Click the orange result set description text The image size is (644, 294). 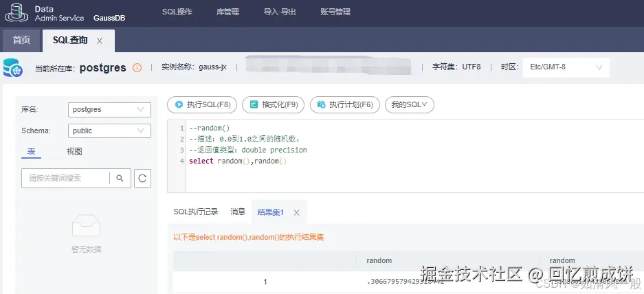pyautogui.click(x=249, y=238)
